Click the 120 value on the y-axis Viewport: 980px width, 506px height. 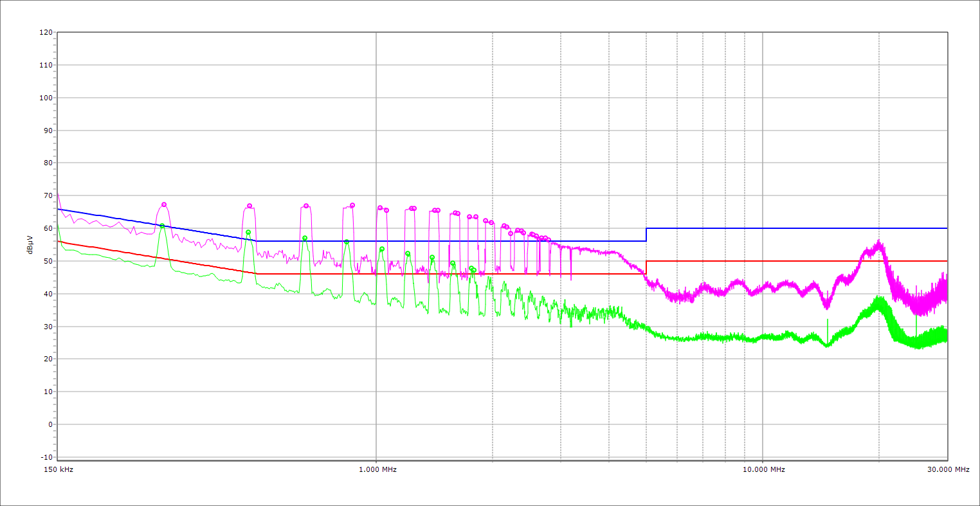point(46,32)
